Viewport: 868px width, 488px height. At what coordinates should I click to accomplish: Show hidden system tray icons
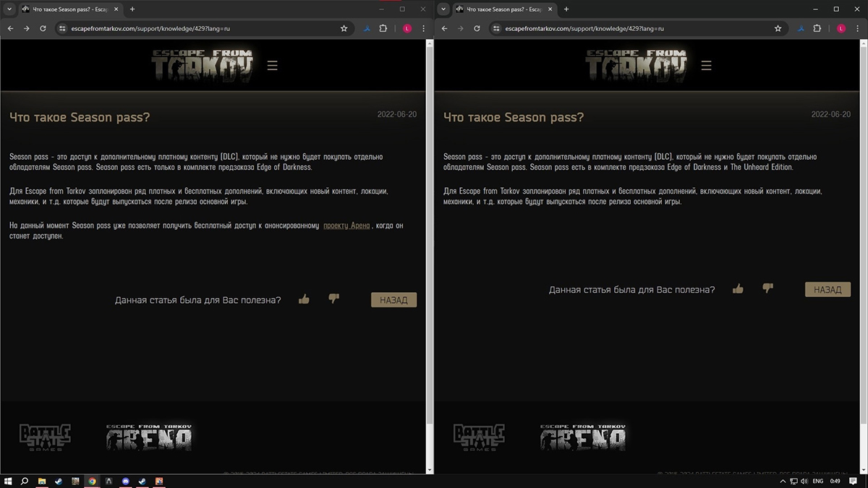(x=783, y=481)
